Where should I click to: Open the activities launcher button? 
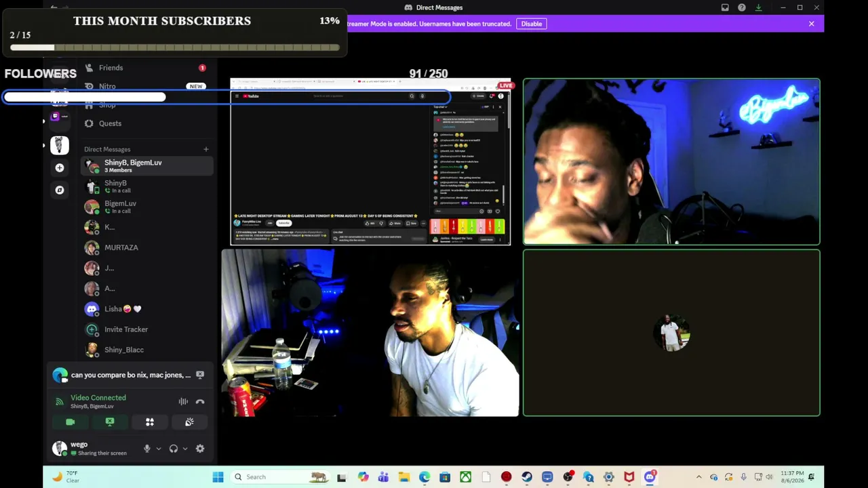150,422
